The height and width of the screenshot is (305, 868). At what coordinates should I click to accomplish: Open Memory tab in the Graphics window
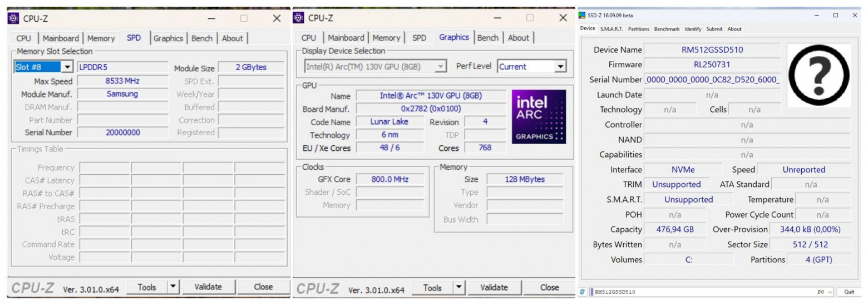[386, 38]
